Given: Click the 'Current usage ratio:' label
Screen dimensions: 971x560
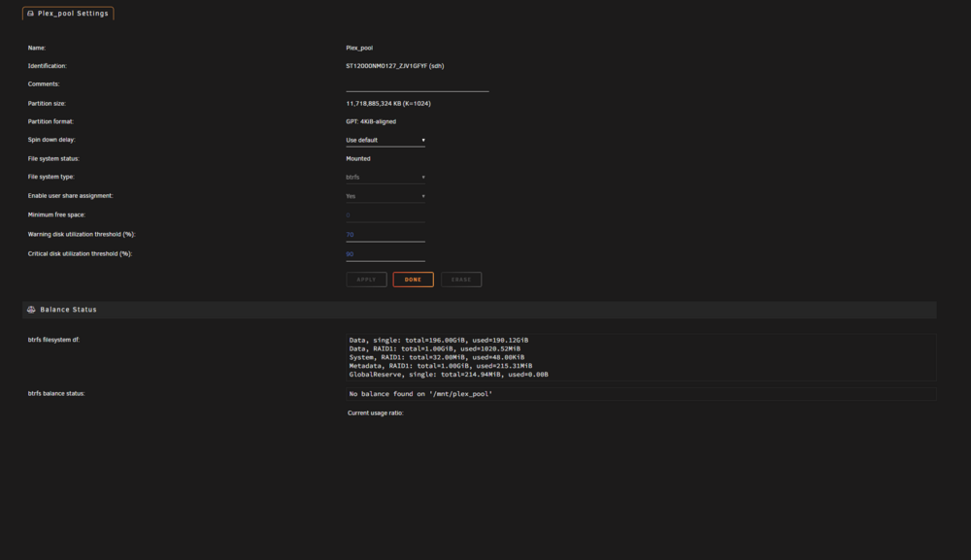Looking at the screenshot, I should point(375,412).
